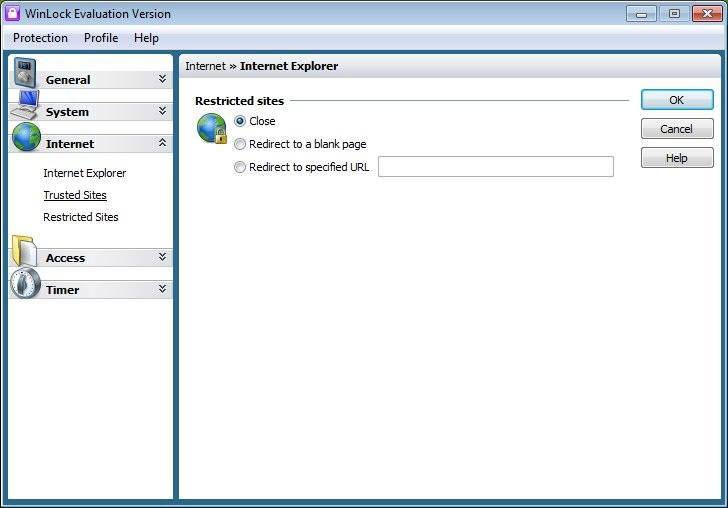Image resolution: width=728 pixels, height=508 pixels.
Task: Expand the System section chevron
Action: (162, 111)
